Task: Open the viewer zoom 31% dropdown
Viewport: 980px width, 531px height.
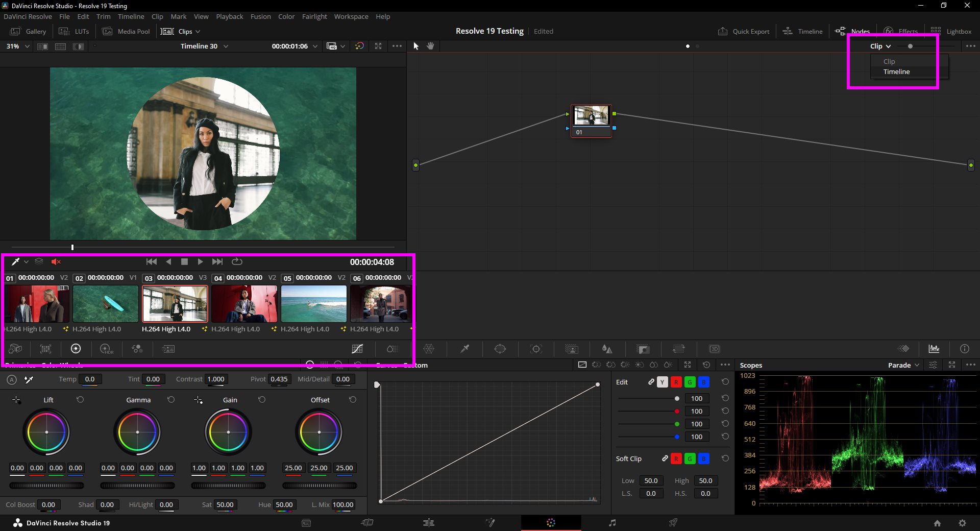Action: (18, 46)
